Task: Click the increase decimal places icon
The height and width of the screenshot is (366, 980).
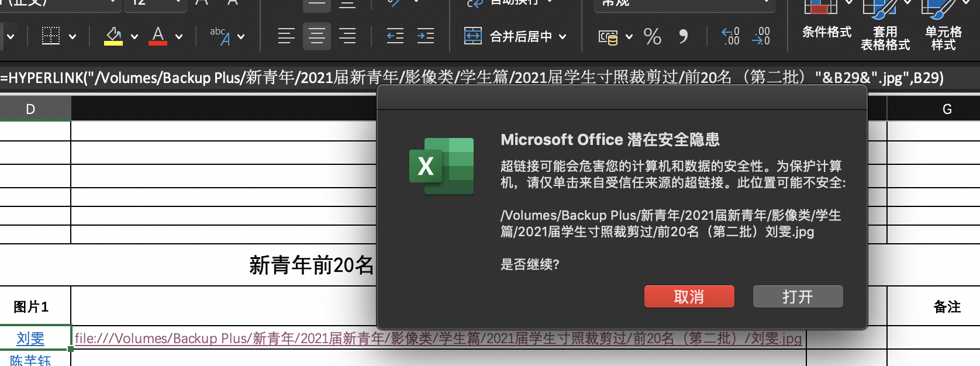Action: point(730,36)
